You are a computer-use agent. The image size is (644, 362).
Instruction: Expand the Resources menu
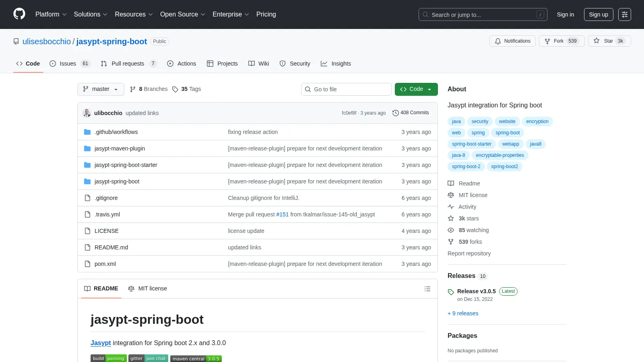(134, 14)
